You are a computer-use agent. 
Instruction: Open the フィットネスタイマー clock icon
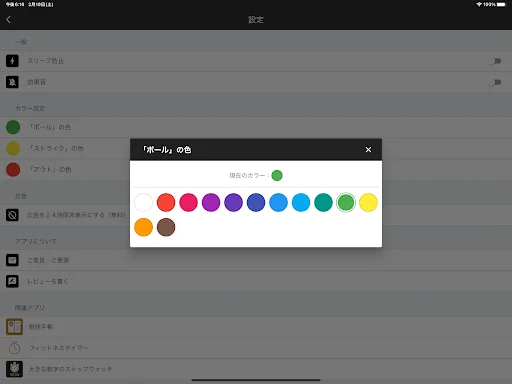coord(14,348)
